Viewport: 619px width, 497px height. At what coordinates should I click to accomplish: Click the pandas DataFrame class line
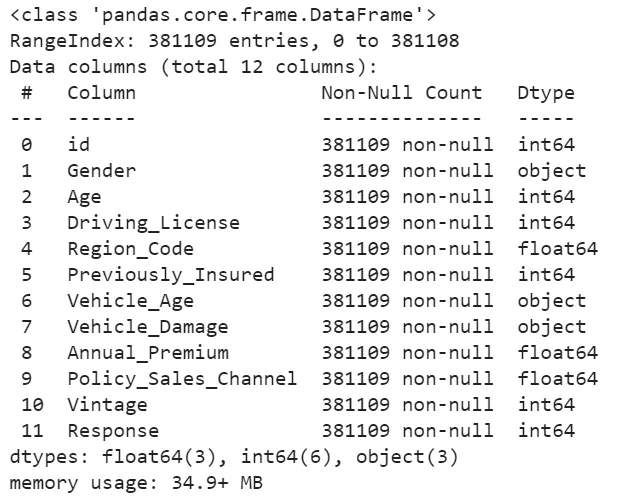click(x=222, y=15)
